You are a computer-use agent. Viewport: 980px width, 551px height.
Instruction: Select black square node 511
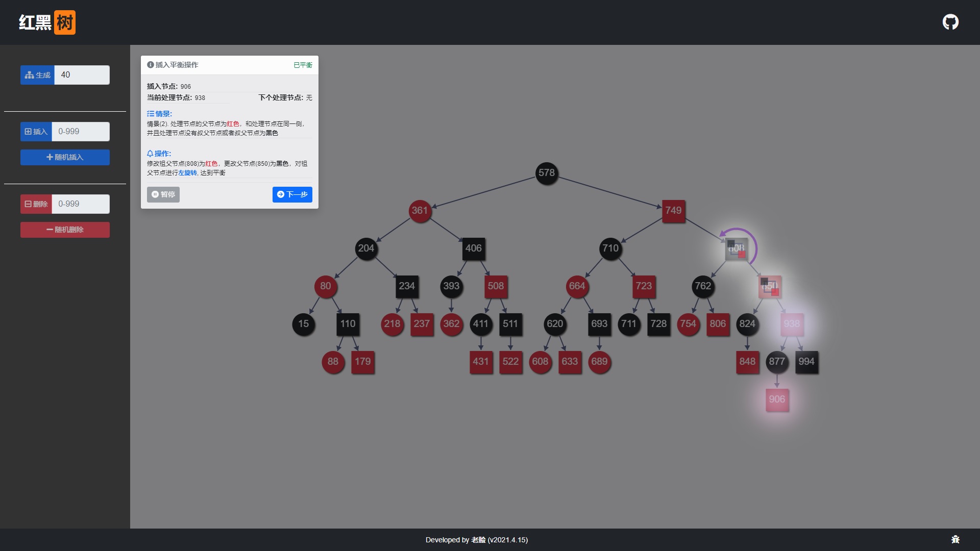point(510,324)
